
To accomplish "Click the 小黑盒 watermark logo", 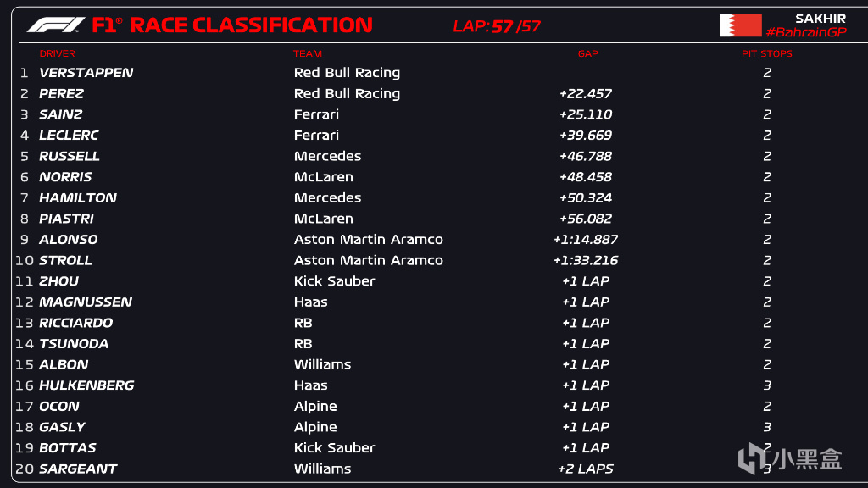I will tap(789, 459).
